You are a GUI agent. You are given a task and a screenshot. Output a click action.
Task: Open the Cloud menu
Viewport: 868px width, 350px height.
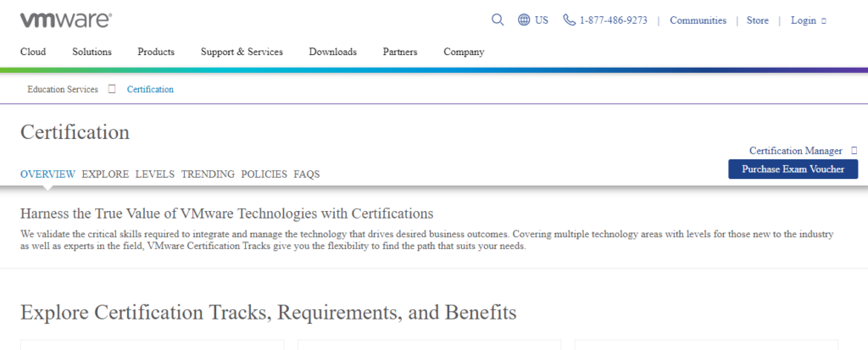33,52
